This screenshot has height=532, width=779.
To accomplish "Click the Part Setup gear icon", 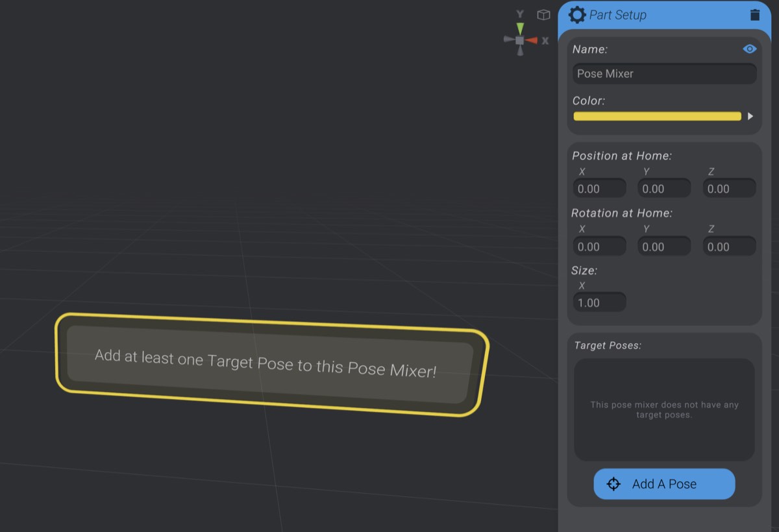I will 576,14.
